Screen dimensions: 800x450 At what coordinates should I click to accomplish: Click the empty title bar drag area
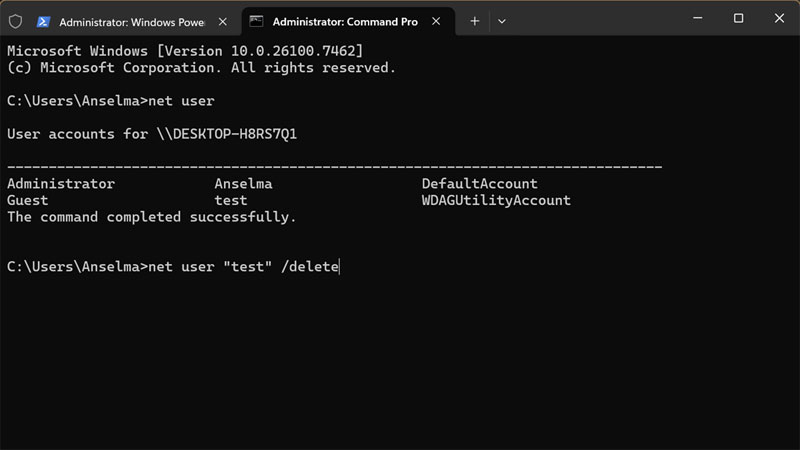590,19
